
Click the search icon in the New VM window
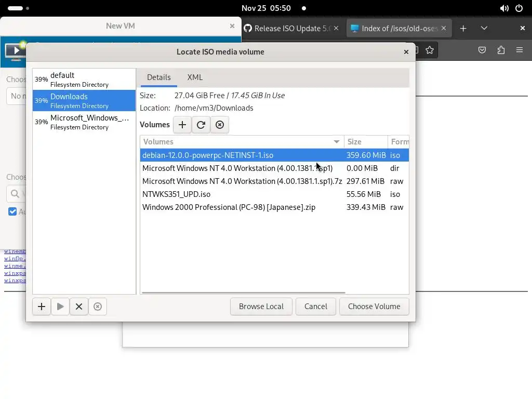click(x=15, y=194)
